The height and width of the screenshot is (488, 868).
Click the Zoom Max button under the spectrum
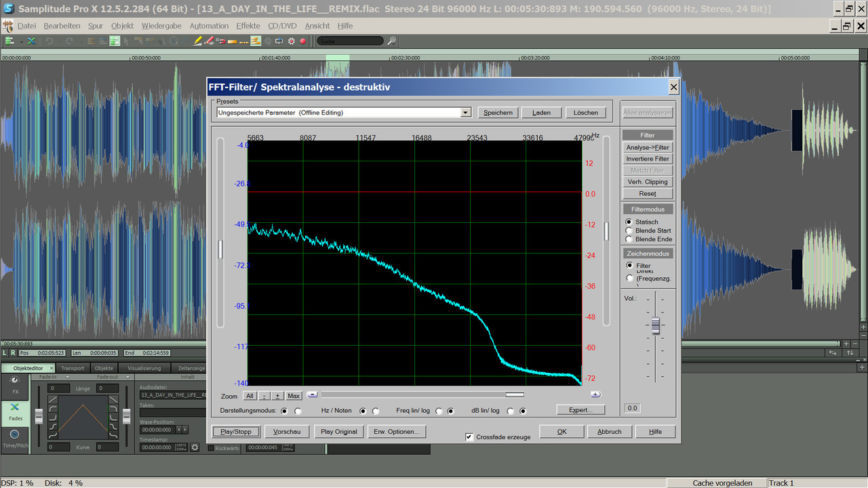click(294, 396)
